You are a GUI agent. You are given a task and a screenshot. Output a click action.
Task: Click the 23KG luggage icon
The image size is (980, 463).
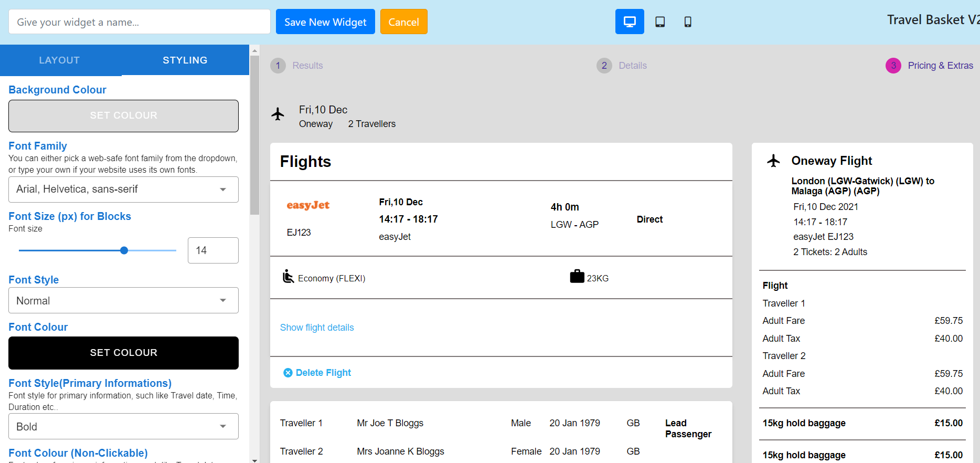577,276
